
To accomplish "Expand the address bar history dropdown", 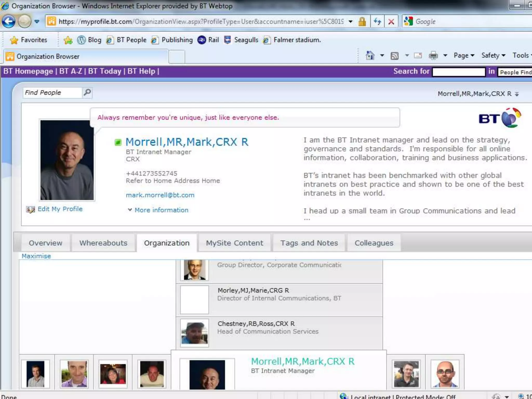I will [x=350, y=22].
